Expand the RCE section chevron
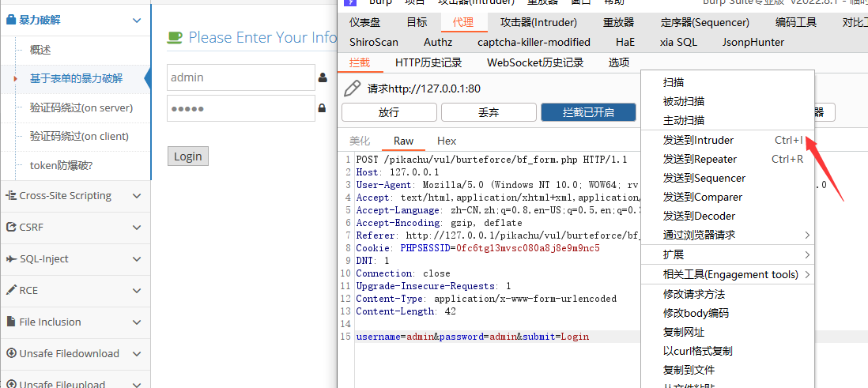 click(x=138, y=291)
